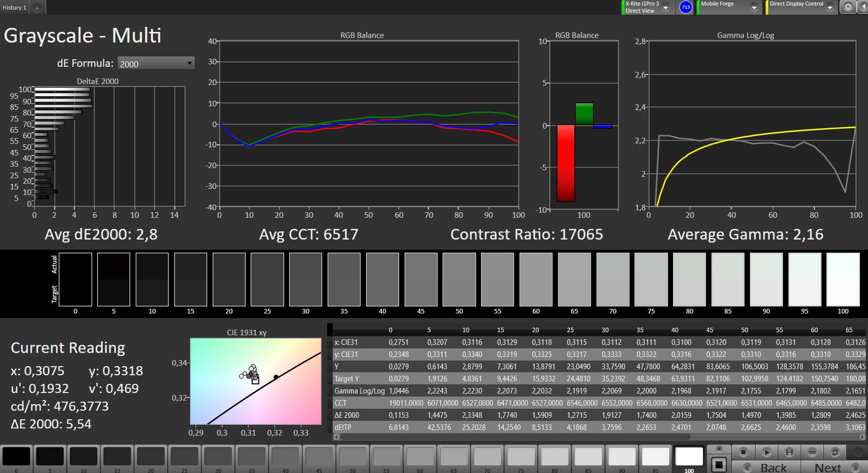Image resolution: width=868 pixels, height=473 pixels.
Task: Select the 85 percent patch in bottom bar
Action: pyautogui.click(x=588, y=458)
